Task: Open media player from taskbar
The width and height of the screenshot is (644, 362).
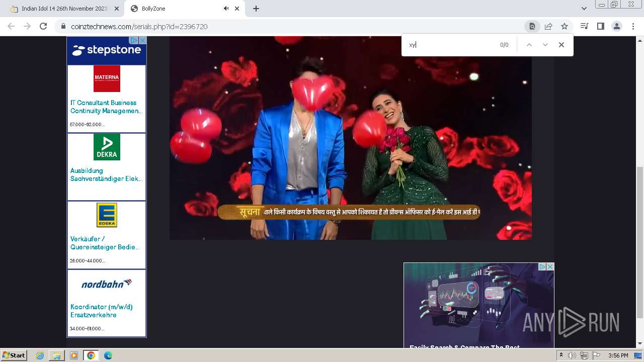Action: click(74, 355)
